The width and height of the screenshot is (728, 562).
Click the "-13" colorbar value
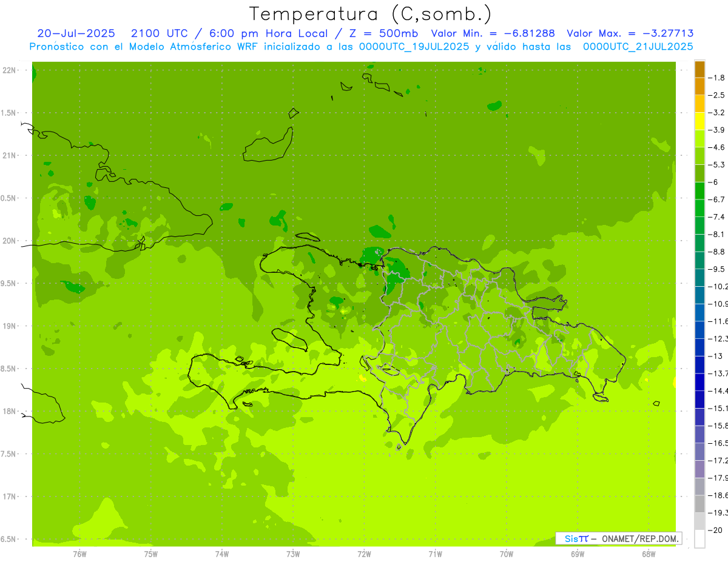(715, 356)
